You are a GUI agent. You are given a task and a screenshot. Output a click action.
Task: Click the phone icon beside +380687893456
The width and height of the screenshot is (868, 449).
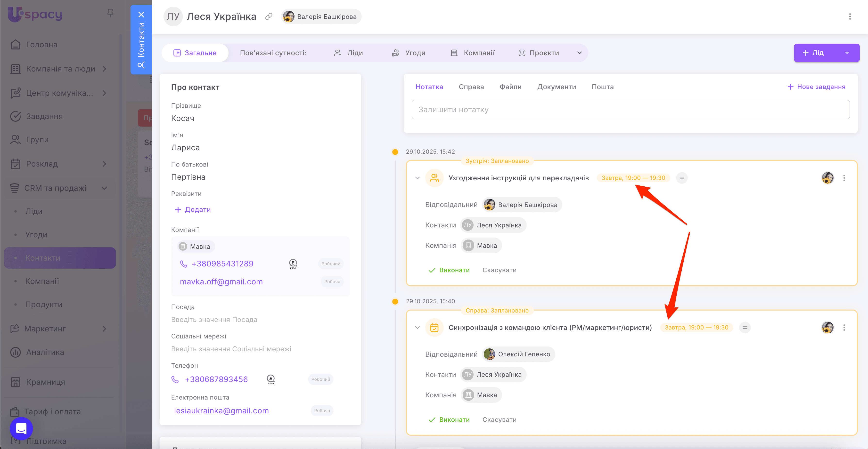175,380
